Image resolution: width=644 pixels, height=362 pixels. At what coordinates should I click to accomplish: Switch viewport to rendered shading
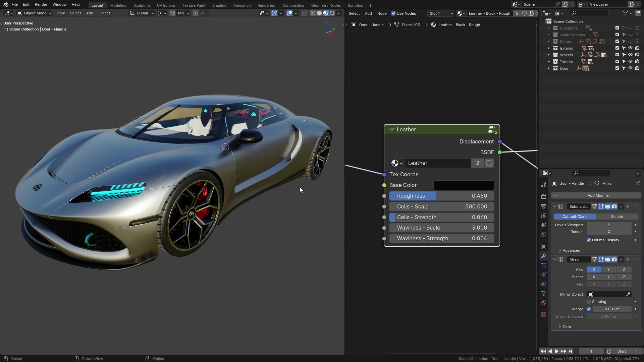click(332, 13)
